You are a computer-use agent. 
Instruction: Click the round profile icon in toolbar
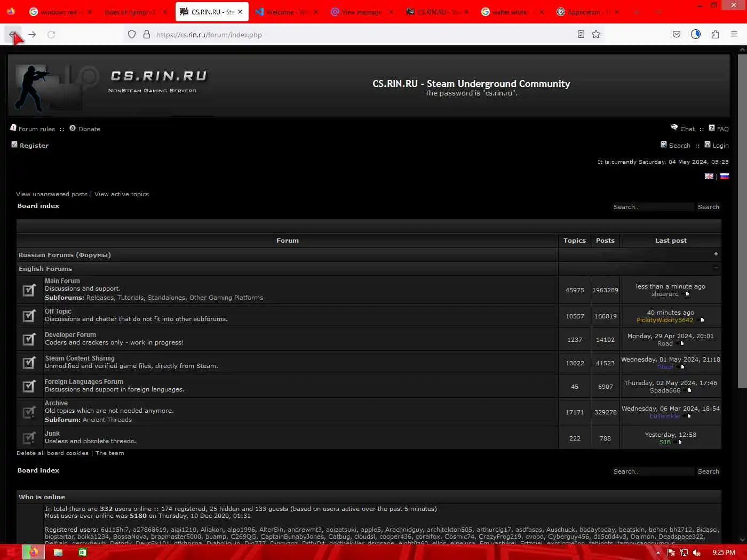696,35
